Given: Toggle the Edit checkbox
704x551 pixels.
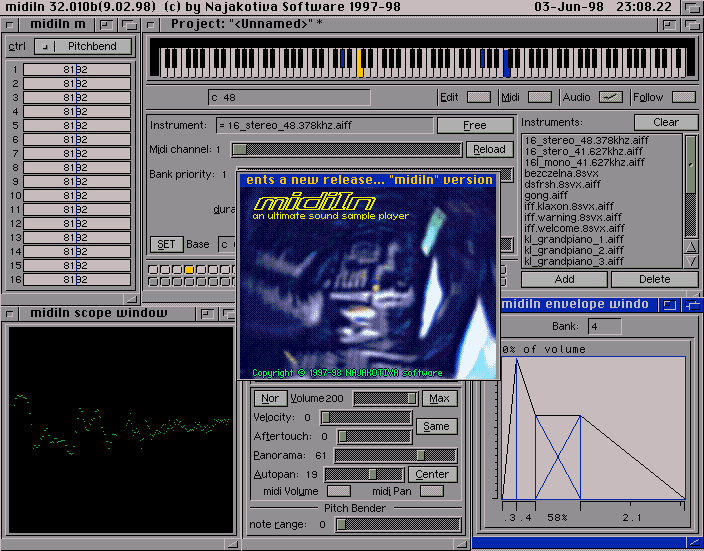Looking at the screenshot, I should (479, 97).
